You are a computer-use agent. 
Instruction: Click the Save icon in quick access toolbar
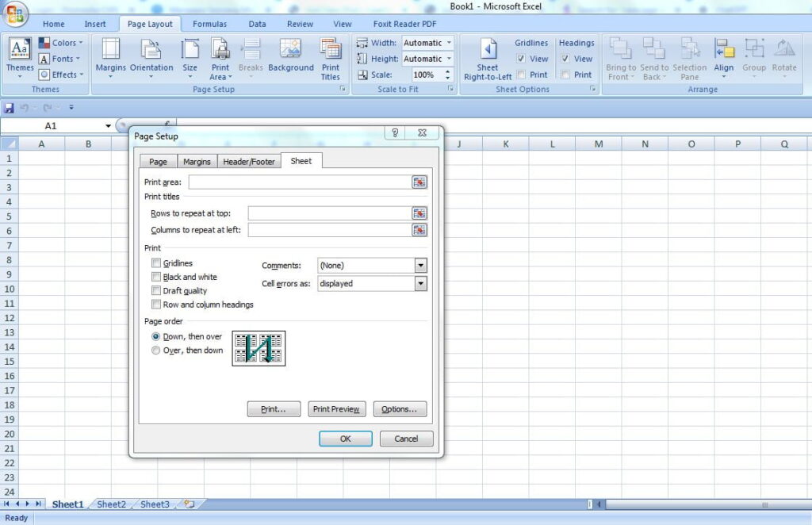tap(9, 108)
